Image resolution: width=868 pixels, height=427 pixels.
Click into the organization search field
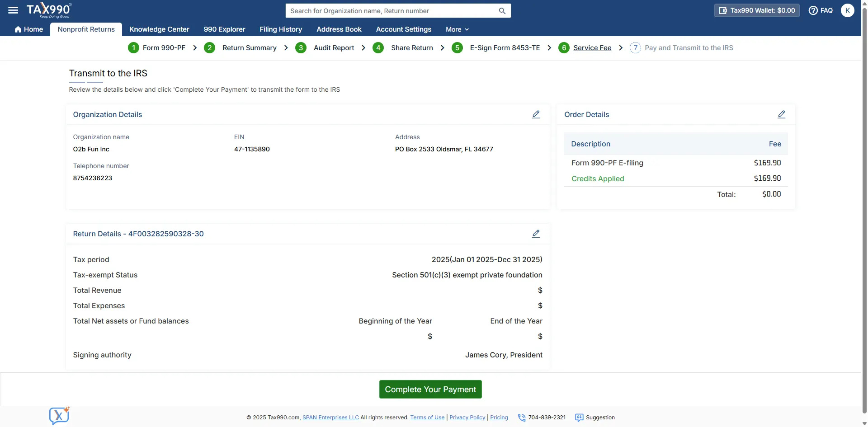(x=391, y=11)
